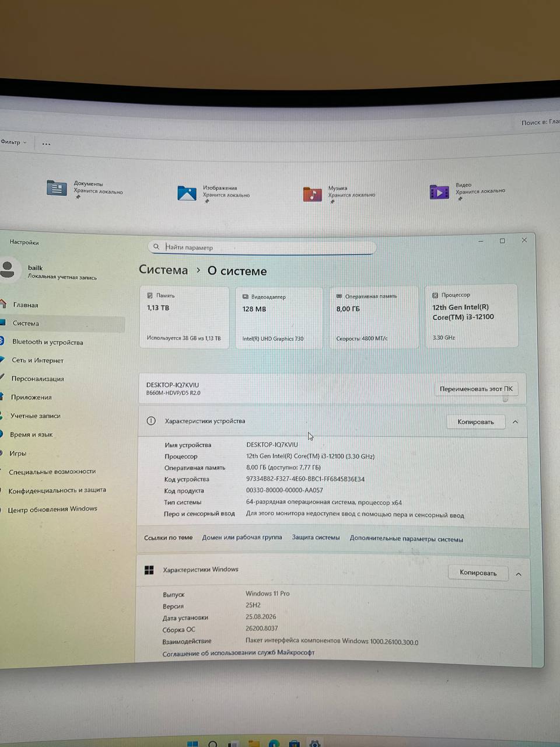560x747 pixels.
Task: Click the Windows logo beside Характеристики Windows
Action: pos(149,570)
